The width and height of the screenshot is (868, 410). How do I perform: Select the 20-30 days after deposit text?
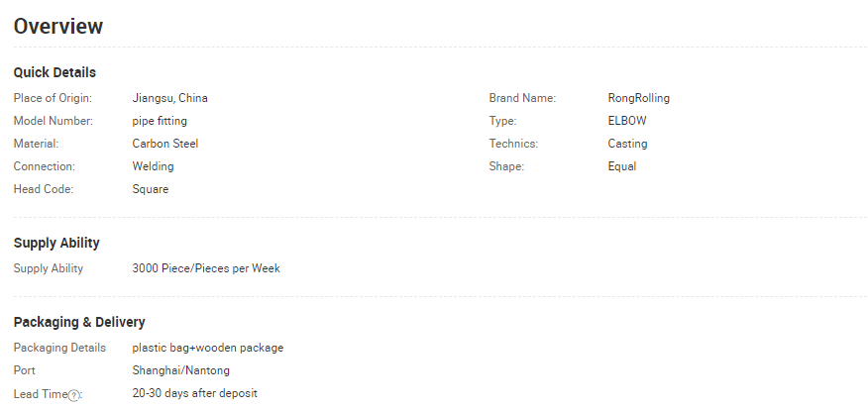point(195,393)
